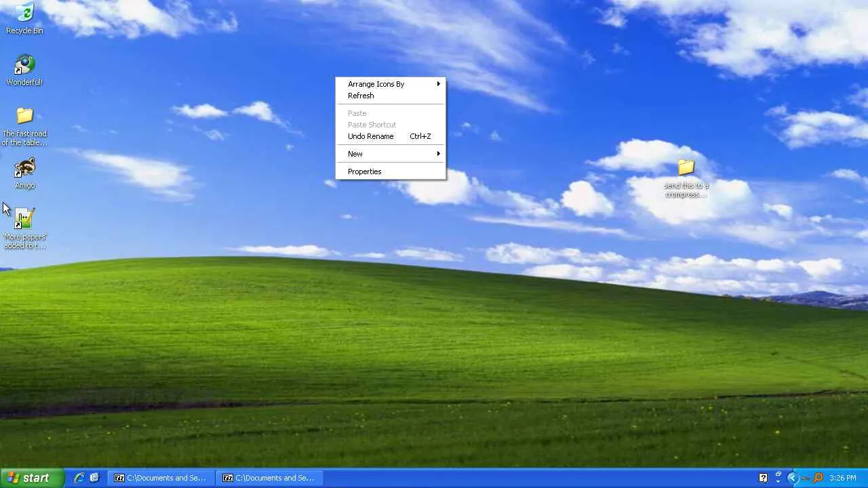Switch to the second 7-Zip taskbar window
868x488 pixels.
click(x=269, y=478)
